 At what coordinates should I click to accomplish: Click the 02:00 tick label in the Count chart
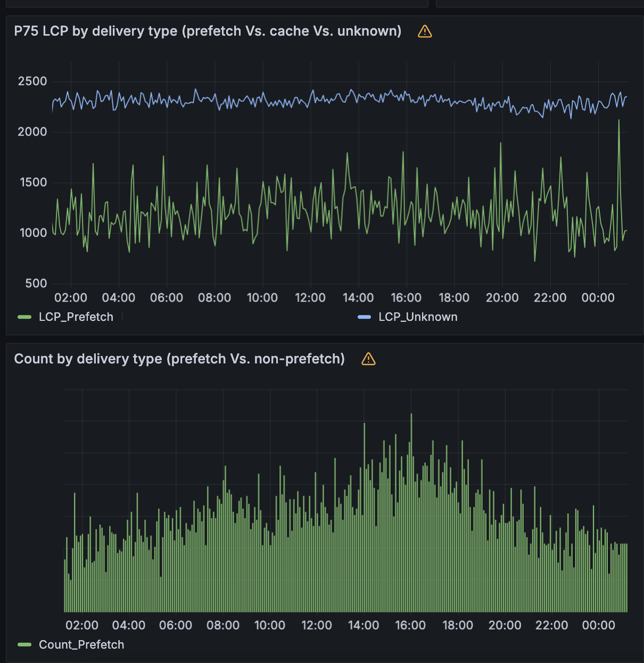point(82,626)
